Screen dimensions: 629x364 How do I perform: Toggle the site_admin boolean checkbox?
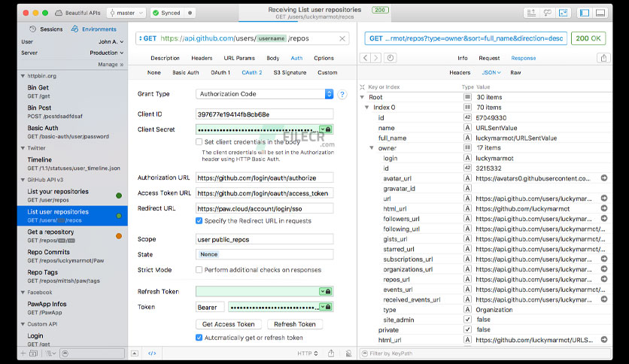coord(467,320)
